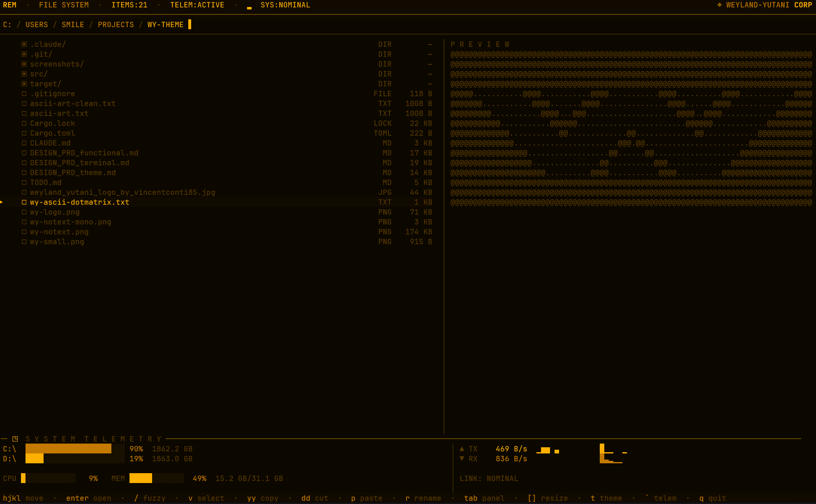Toggle the checkbox next to wy-logo.png
816x504 pixels.
coord(24,212)
